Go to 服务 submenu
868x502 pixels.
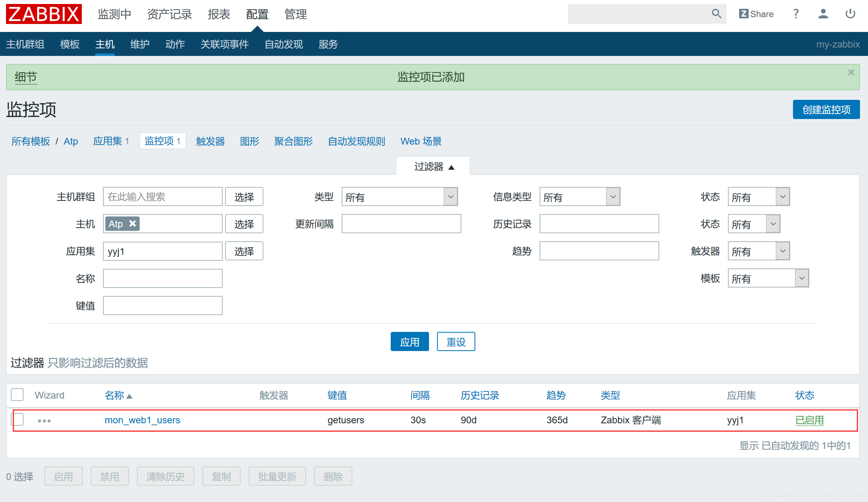pyautogui.click(x=328, y=44)
